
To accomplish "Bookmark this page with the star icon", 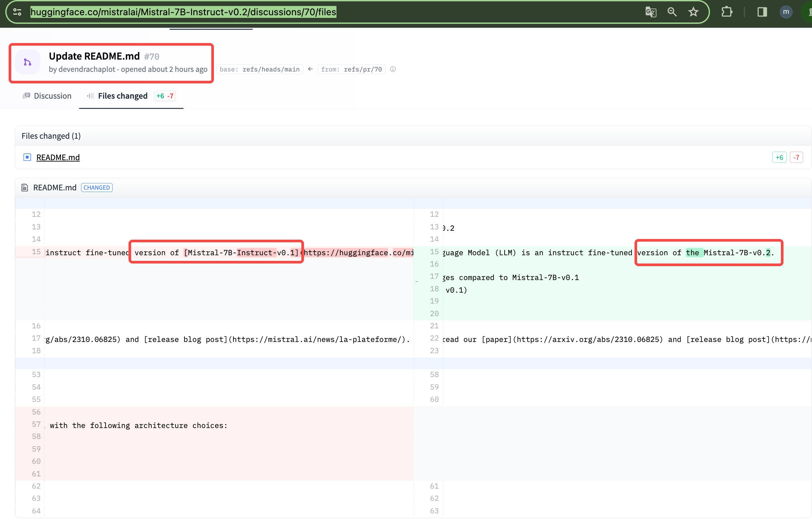I will (x=693, y=12).
